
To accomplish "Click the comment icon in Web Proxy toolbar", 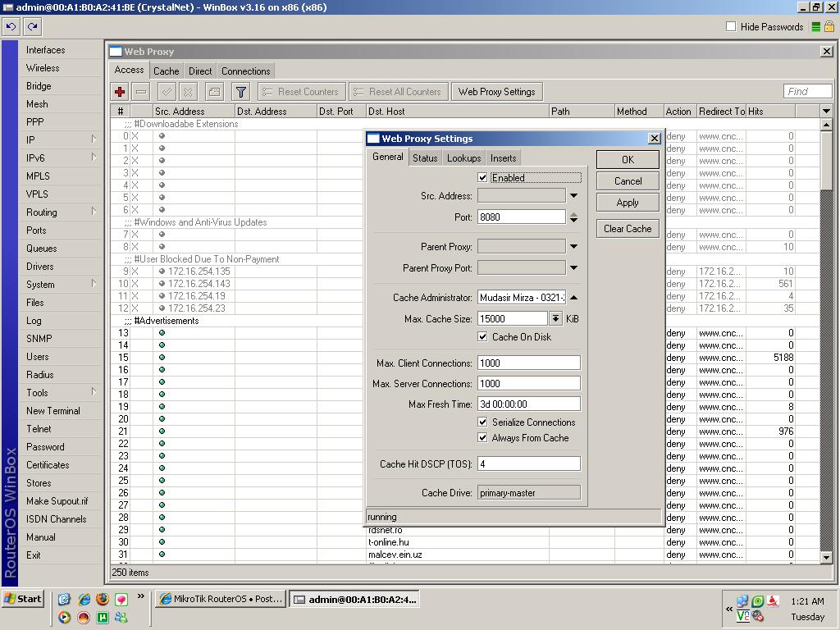I will (214, 92).
